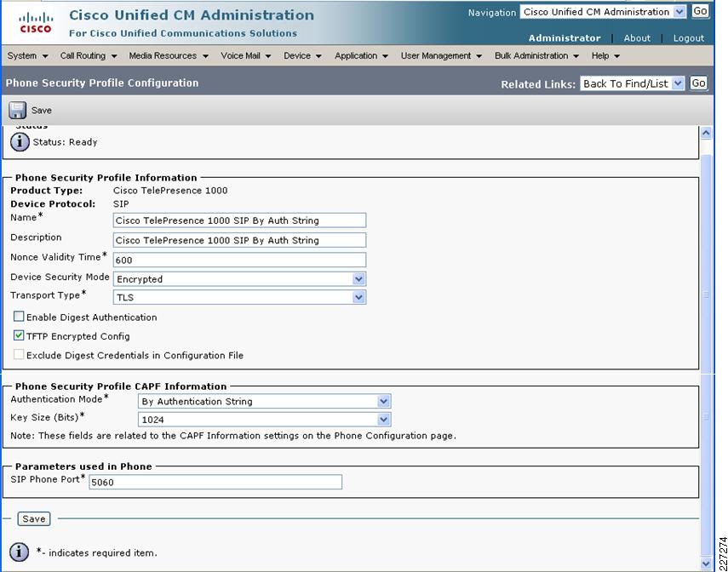Click Go next to Related Links
The height and width of the screenshot is (572, 728).
click(x=698, y=83)
